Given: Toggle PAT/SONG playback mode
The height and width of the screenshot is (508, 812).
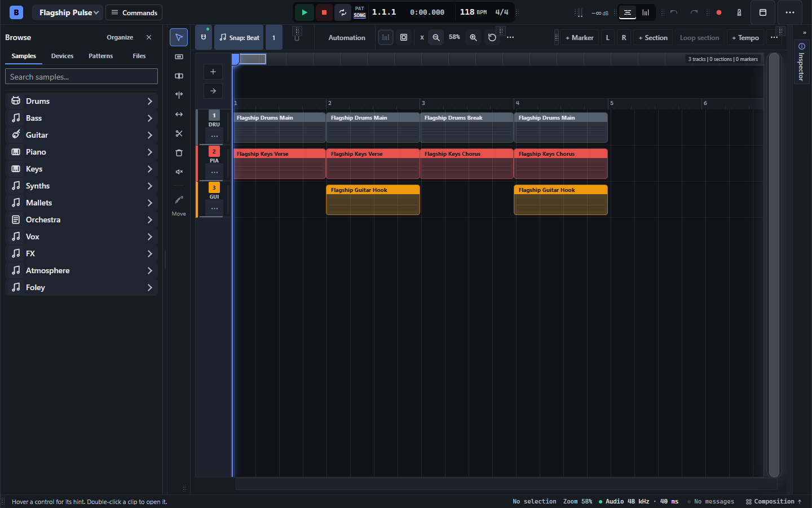Looking at the screenshot, I should 360,12.
